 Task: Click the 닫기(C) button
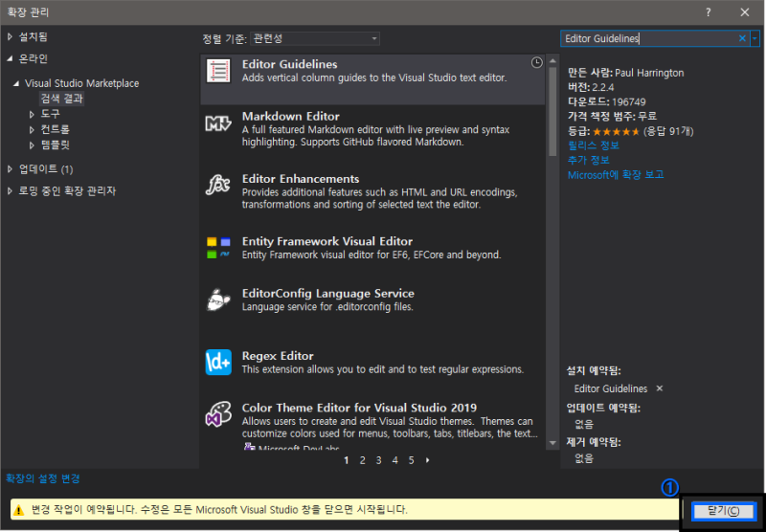(x=724, y=511)
